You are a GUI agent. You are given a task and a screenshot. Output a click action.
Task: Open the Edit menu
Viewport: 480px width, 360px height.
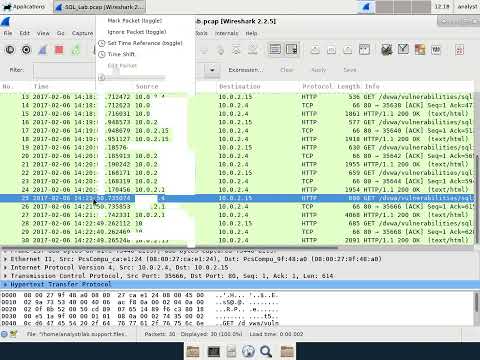(24, 33)
